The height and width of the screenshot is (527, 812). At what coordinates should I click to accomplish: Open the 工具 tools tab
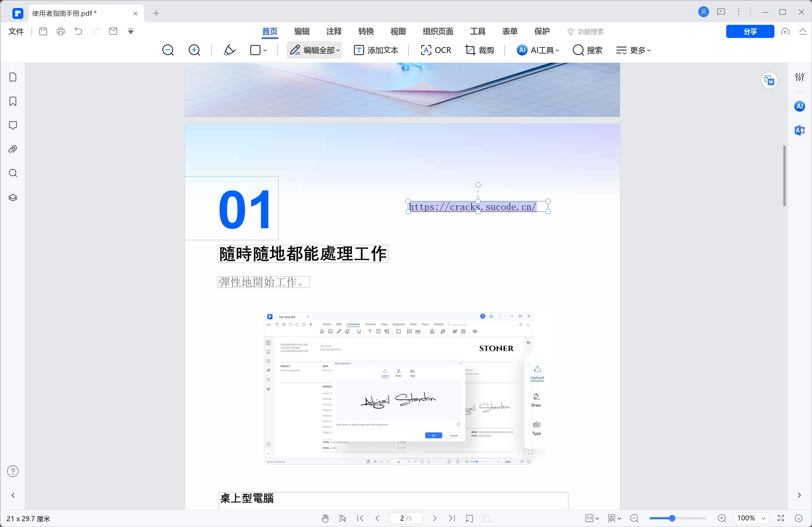tap(478, 31)
